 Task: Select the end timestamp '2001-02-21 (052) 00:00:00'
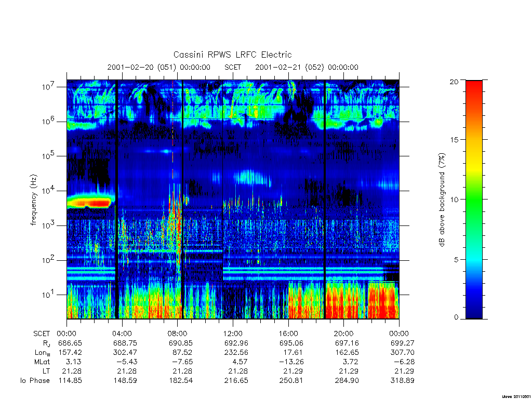pyautogui.click(x=307, y=67)
